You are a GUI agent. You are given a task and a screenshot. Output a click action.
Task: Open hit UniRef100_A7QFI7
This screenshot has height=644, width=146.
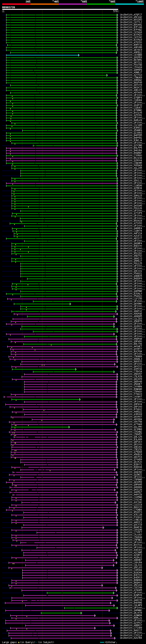[x=131, y=15]
